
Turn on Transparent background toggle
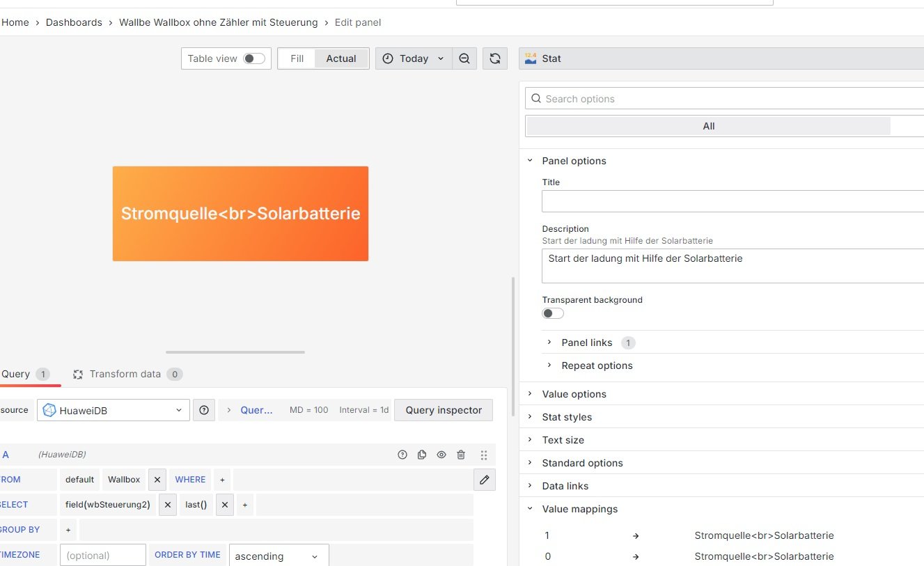[553, 313]
